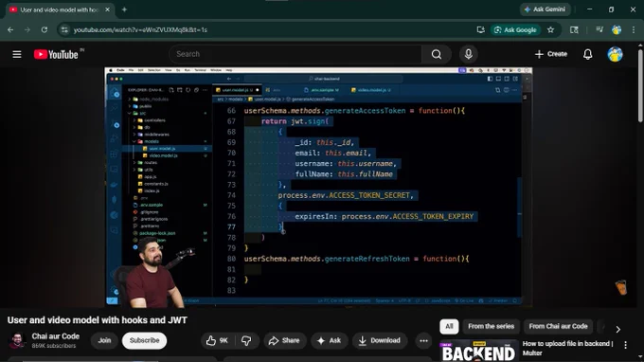Open the Chrome profile avatar

click(x=617, y=30)
